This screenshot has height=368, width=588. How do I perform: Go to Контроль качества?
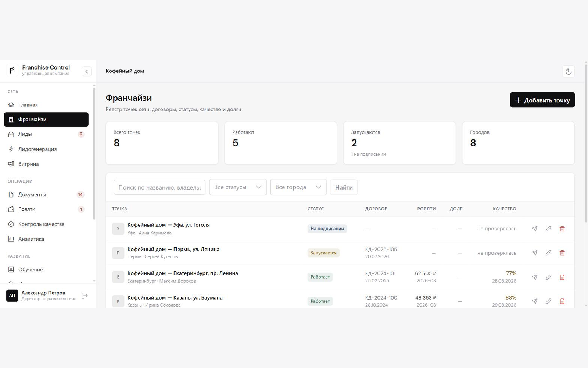pos(46,224)
